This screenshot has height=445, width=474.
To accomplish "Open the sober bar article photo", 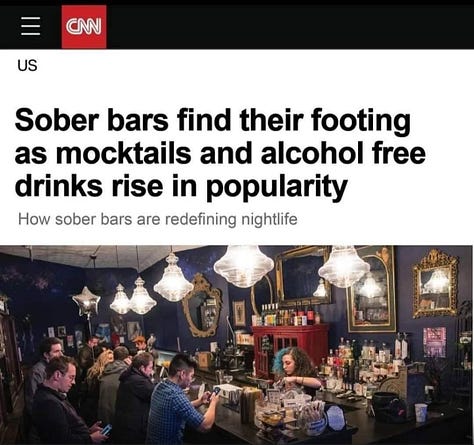I will (x=236, y=345).
